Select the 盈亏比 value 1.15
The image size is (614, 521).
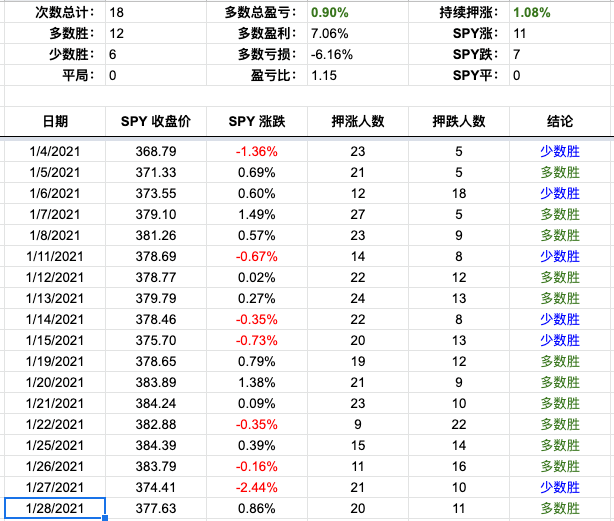coord(358,75)
